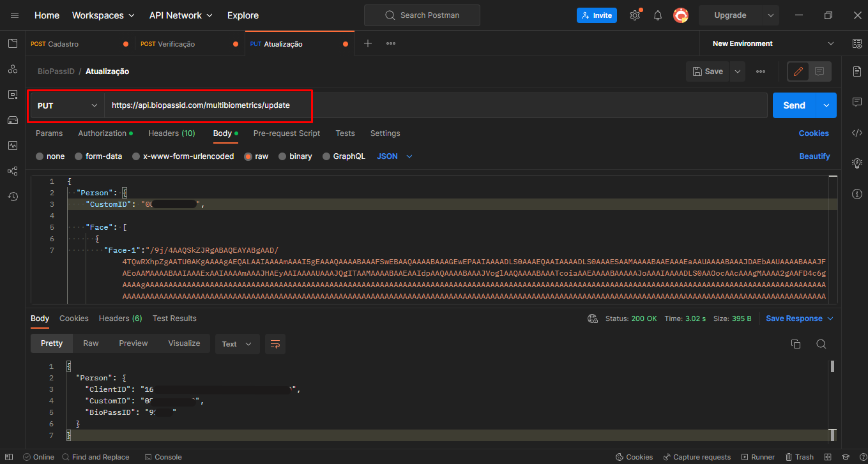The width and height of the screenshot is (868, 464).
Task: Open Environments icon in sidebar
Action: pos(13,94)
